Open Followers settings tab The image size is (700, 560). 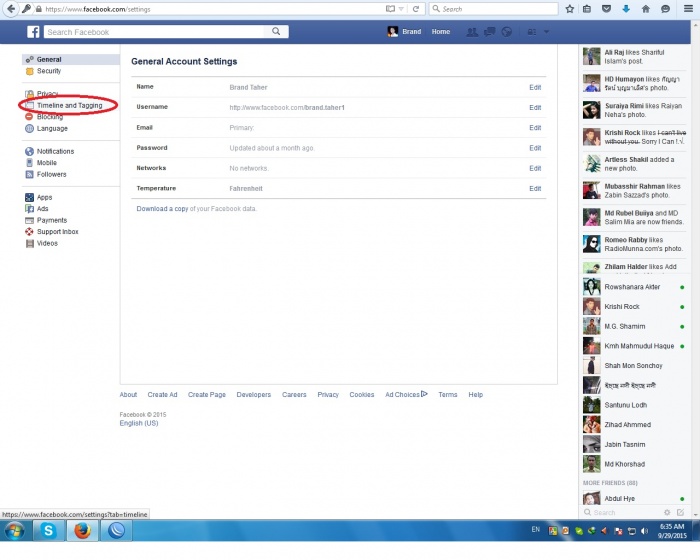coord(51,175)
